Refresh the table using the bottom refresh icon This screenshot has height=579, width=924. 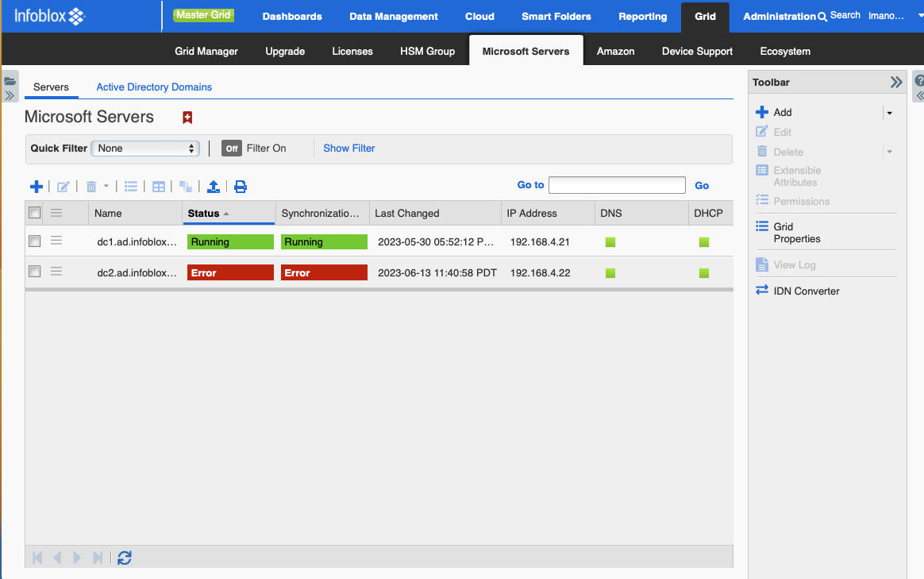point(125,558)
